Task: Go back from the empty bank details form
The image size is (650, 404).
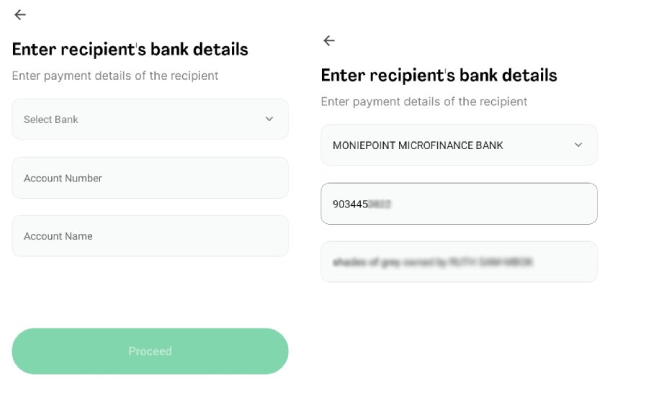Action: (x=20, y=15)
